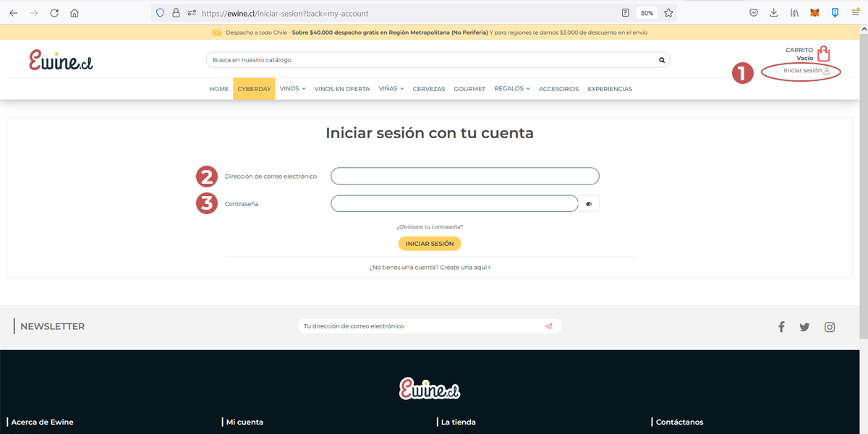Open the empty shopping cart bag icon

pos(823,54)
